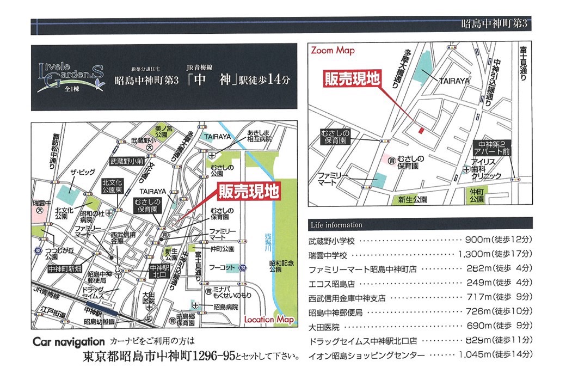566x392 pixels.
Task: Click the 中神町新畑 intersection label
Action: (65, 269)
